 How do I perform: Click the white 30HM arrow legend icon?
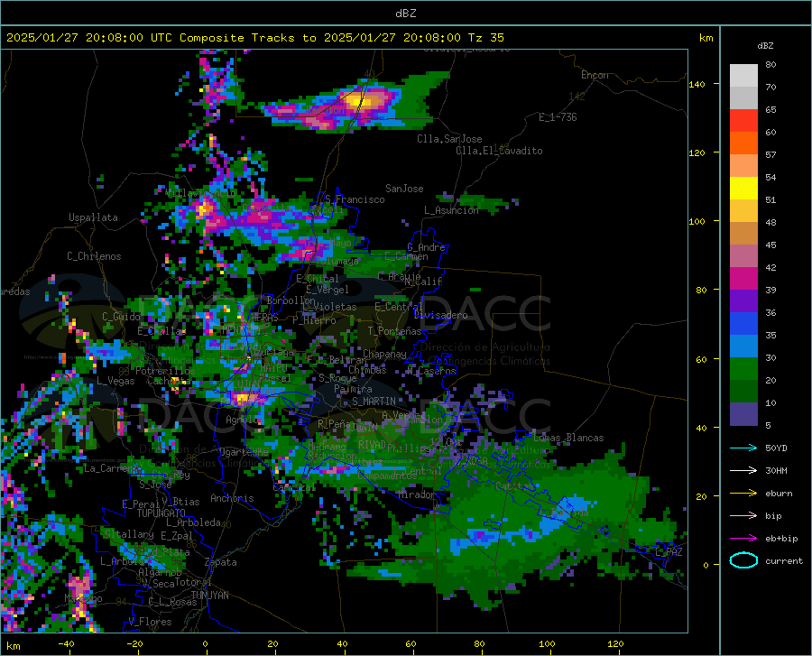tap(743, 471)
